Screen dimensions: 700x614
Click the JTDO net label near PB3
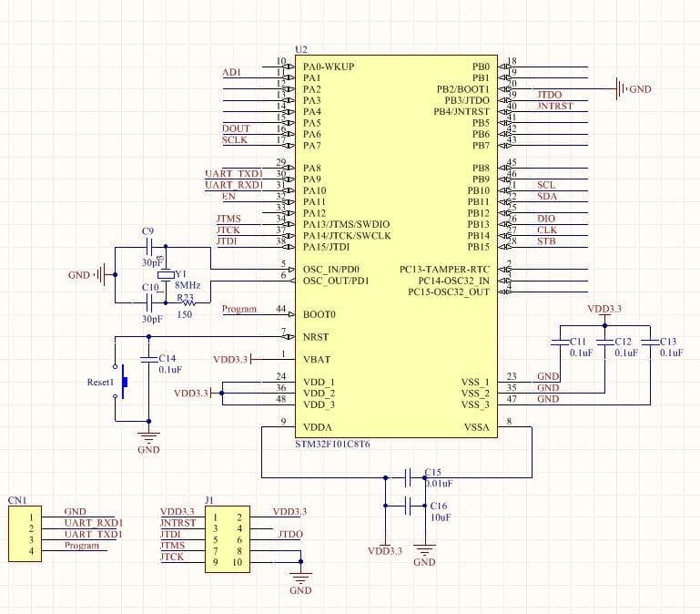coord(549,95)
